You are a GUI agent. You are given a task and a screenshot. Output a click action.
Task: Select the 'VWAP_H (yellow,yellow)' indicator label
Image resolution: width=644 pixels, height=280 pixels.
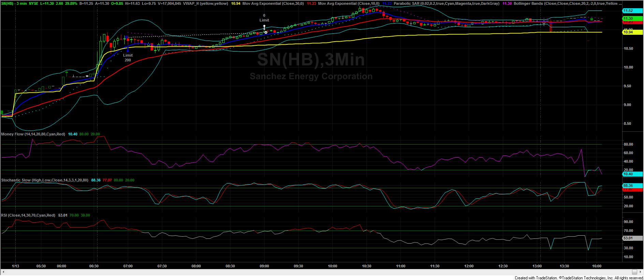205,3
